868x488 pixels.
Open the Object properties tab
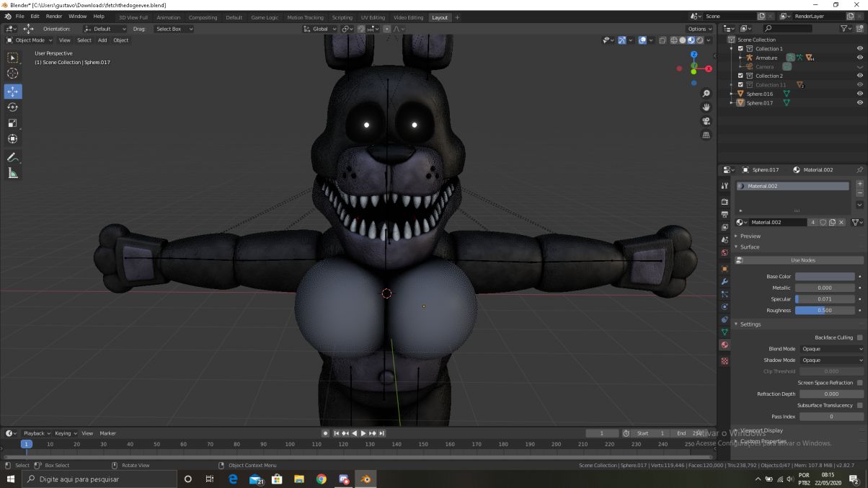tap(725, 269)
